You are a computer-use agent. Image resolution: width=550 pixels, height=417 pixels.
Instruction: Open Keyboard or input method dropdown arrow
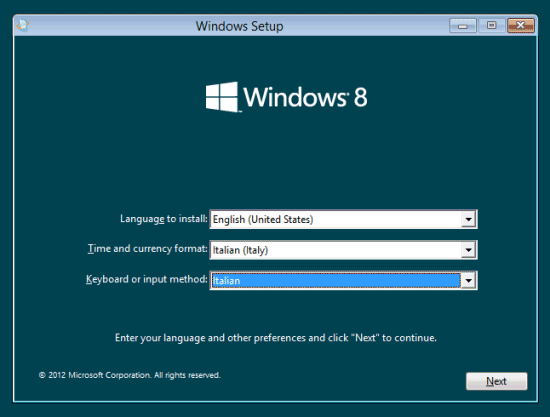point(468,281)
